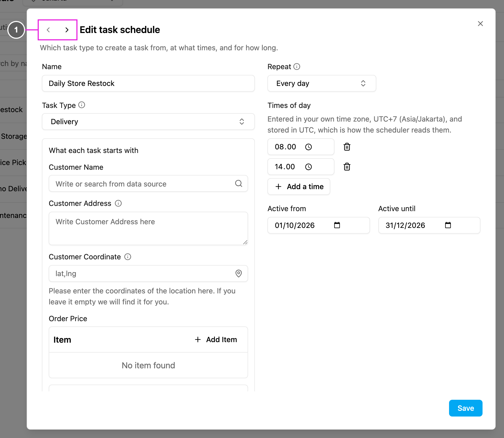Save the task schedule
The height and width of the screenshot is (438, 504).
pos(466,408)
